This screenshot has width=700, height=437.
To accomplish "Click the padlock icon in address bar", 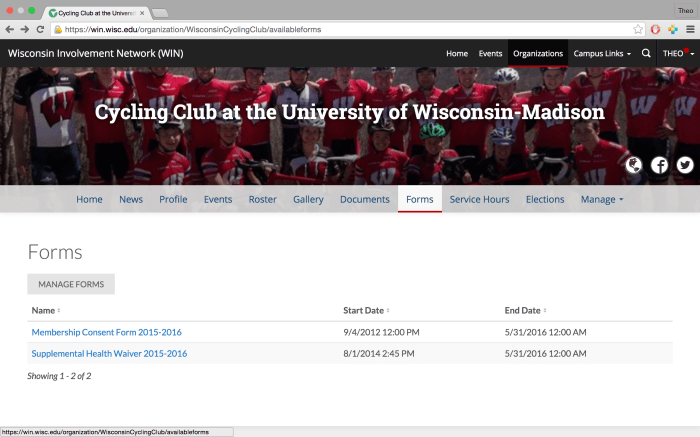I will [x=58, y=29].
